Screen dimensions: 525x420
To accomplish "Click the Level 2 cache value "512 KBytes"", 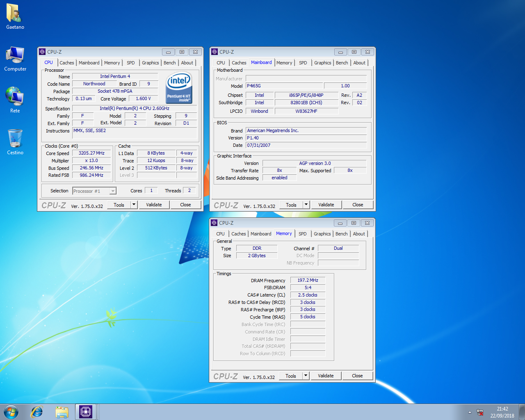I will 156,168.
